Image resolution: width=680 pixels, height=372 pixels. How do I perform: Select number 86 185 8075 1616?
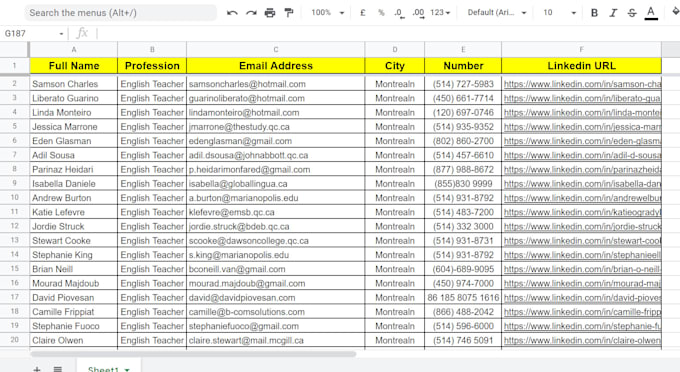click(x=463, y=298)
